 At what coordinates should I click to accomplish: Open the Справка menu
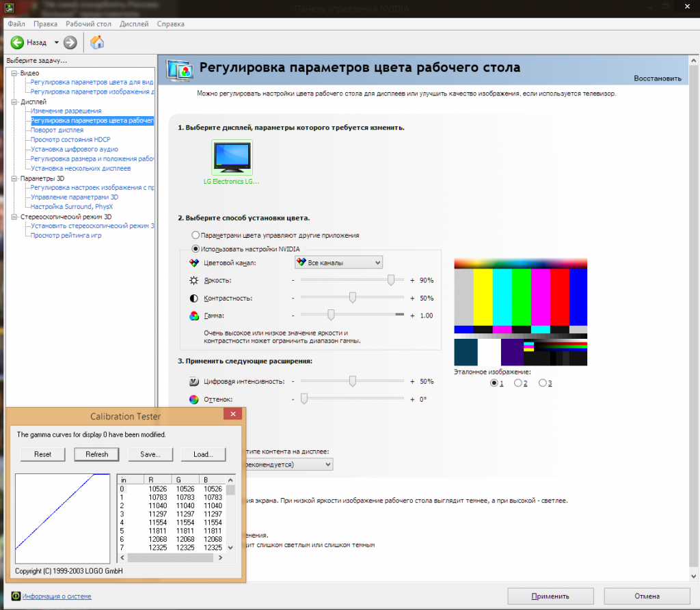tap(170, 23)
